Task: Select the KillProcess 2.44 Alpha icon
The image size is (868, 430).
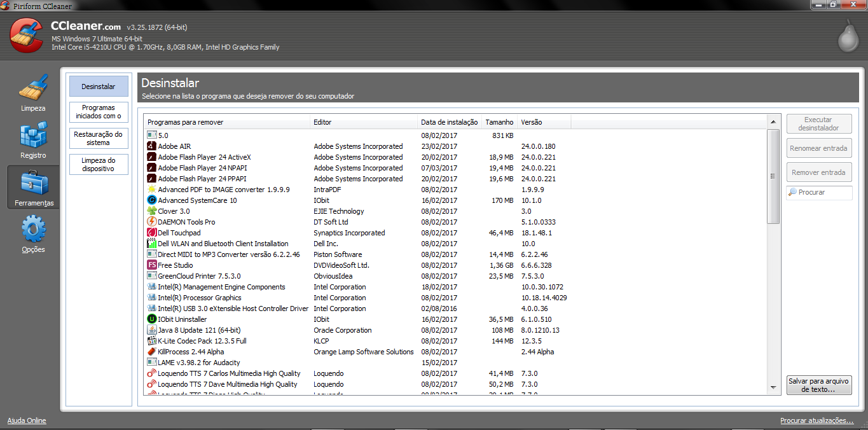Action: (152, 352)
